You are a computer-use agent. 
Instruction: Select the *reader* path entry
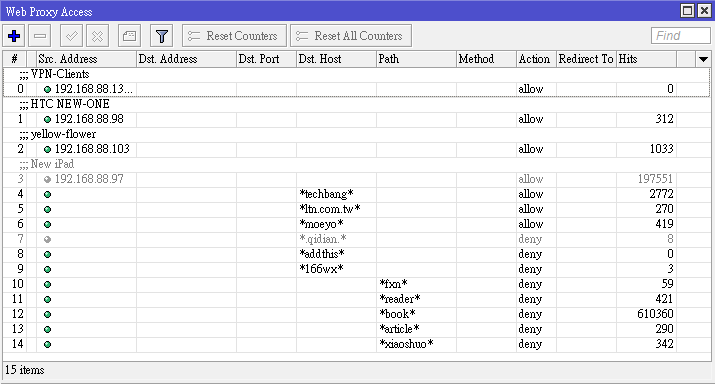pos(400,300)
